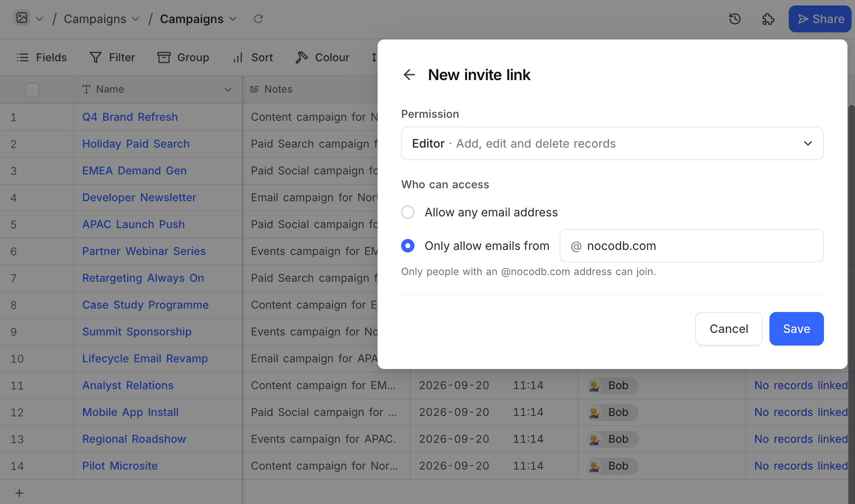Click the Bob user chip in row 12

point(613,413)
